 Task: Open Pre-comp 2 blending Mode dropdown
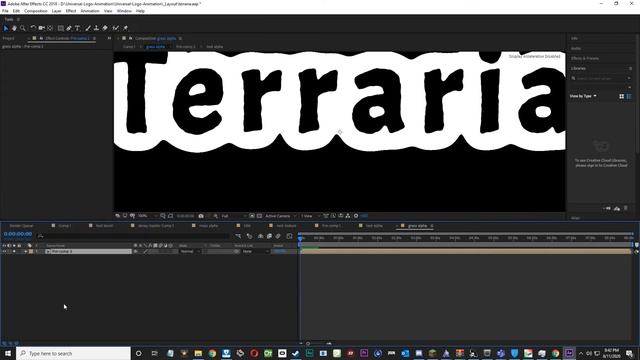click(190, 251)
